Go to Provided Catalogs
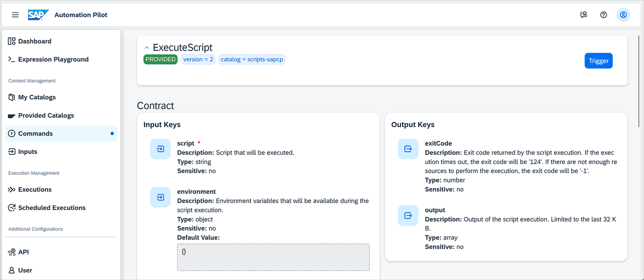The image size is (644, 280). click(61, 115)
